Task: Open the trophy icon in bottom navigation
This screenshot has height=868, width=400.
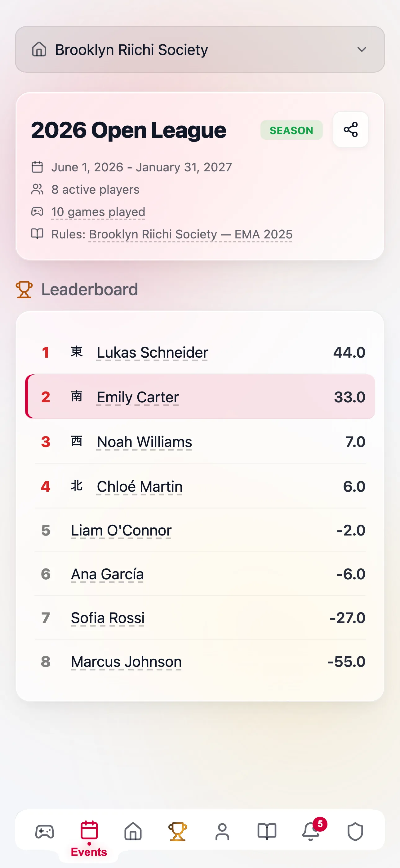Action: 178,832
